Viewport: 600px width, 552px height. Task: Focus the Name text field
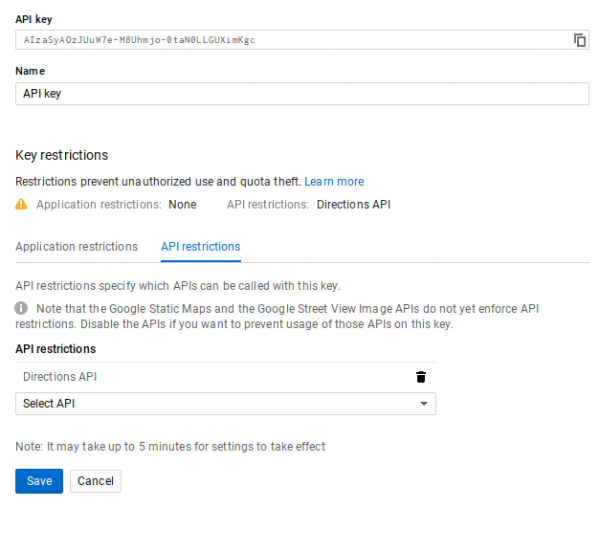pos(302,93)
